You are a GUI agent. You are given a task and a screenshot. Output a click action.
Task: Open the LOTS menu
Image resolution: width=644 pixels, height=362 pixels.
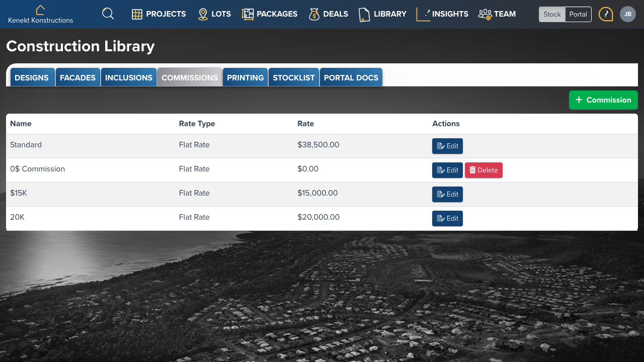click(x=221, y=14)
